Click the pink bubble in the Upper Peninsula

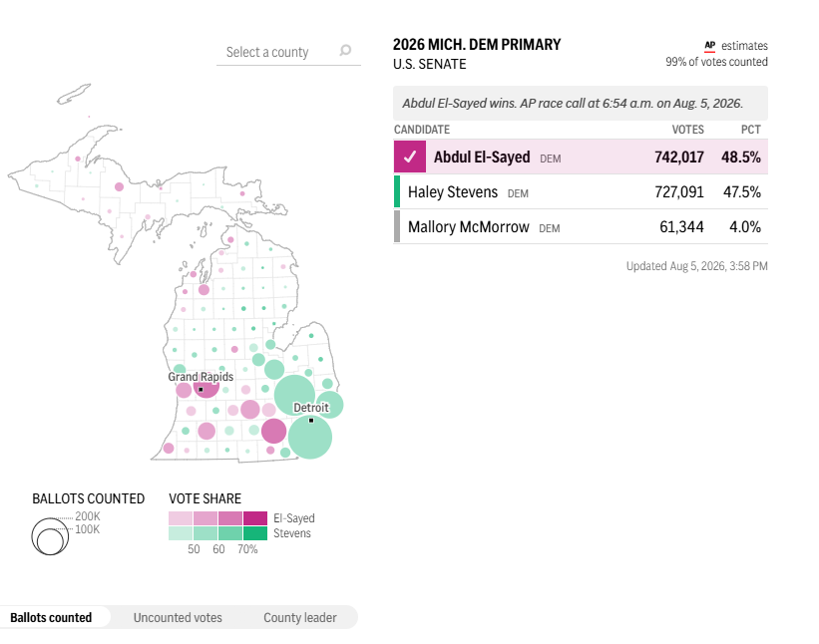[x=119, y=186]
